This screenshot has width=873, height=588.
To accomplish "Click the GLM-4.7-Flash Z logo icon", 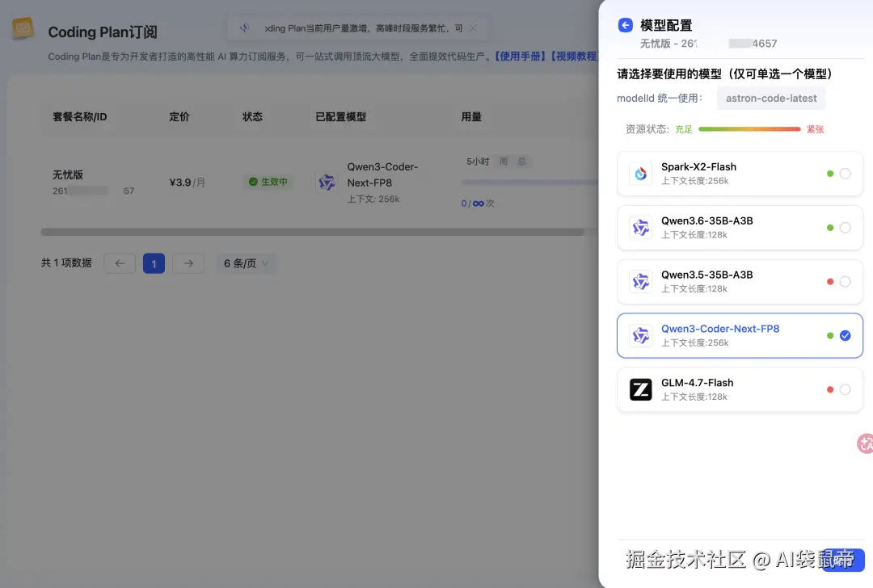I will coord(640,389).
